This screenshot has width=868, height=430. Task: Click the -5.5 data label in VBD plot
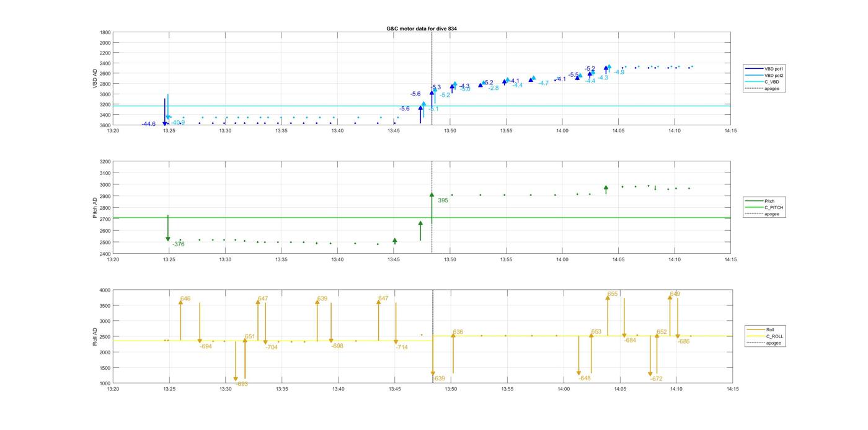pyautogui.click(x=574, y=75)
